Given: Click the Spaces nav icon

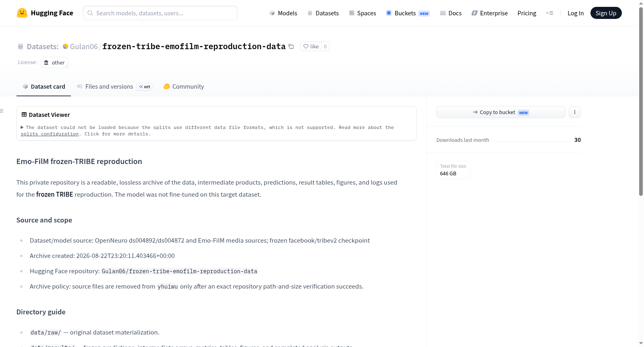Looking at the screenshot, I should click(x=352, y=13).
